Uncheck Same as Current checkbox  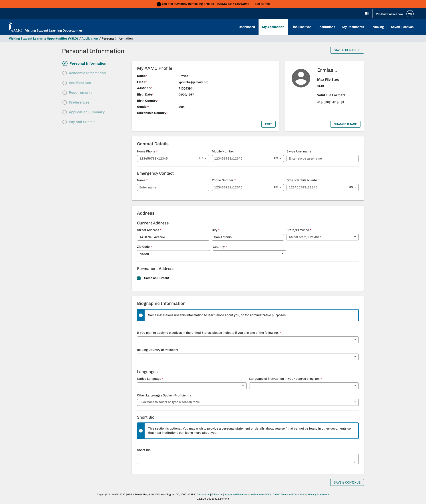[139, 278]
